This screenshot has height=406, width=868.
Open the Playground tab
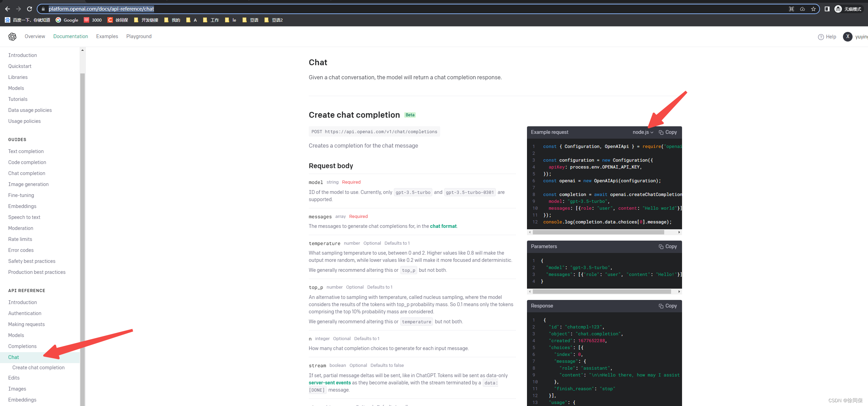139,36
